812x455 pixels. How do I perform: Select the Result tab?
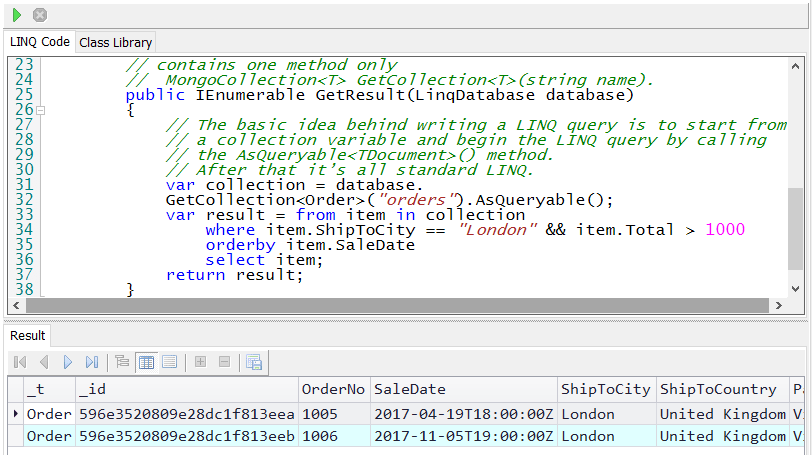[28, 336]
